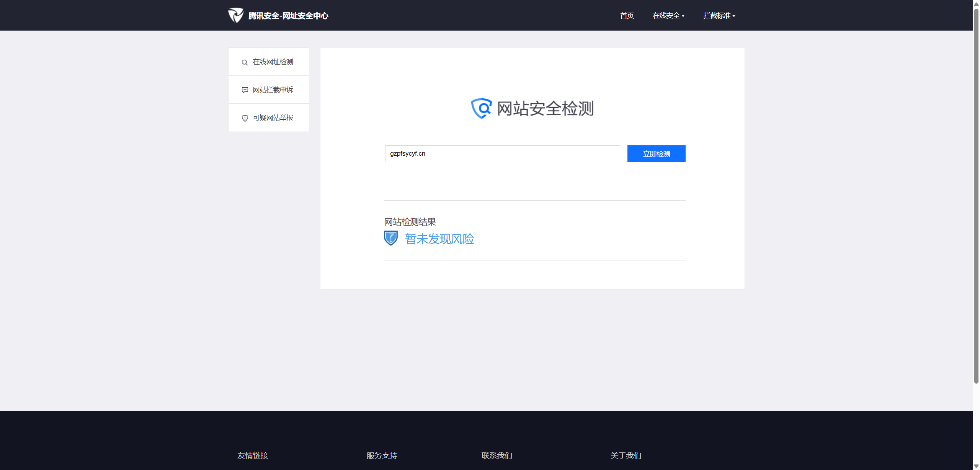Expand the 在线安全 dropdown menu
This screenshot has height=470, width=980.
point(668,16)
